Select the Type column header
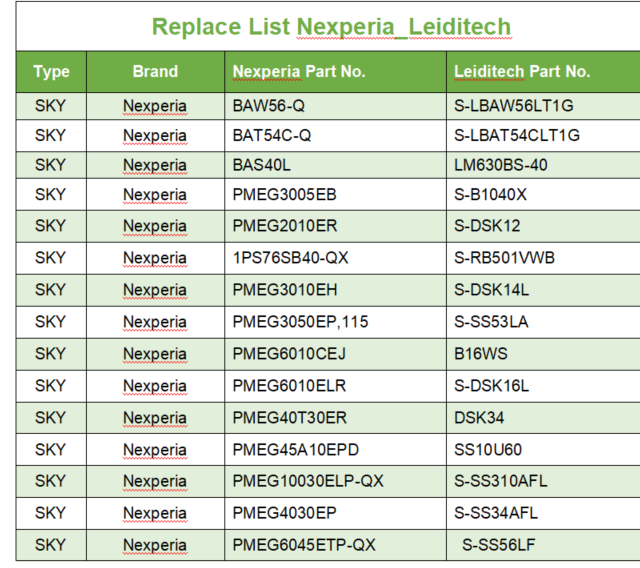Image resolution: width=640 pixels, height=568 pixels. pyautogui.click(x=51, y=72)
